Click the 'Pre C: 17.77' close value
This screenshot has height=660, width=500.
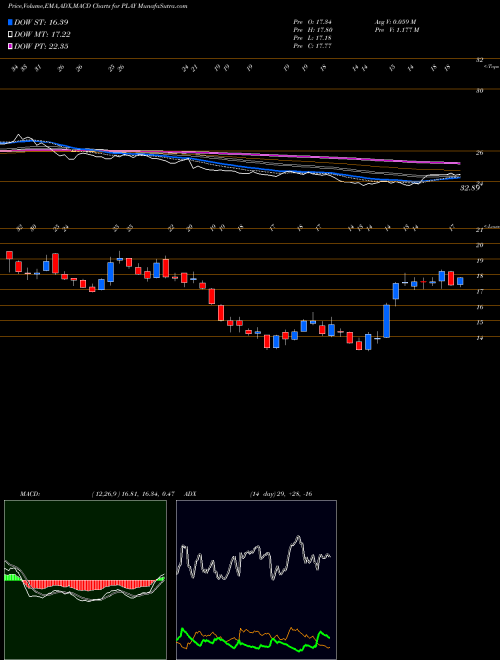pyautogui.click(x=313, y=46)
